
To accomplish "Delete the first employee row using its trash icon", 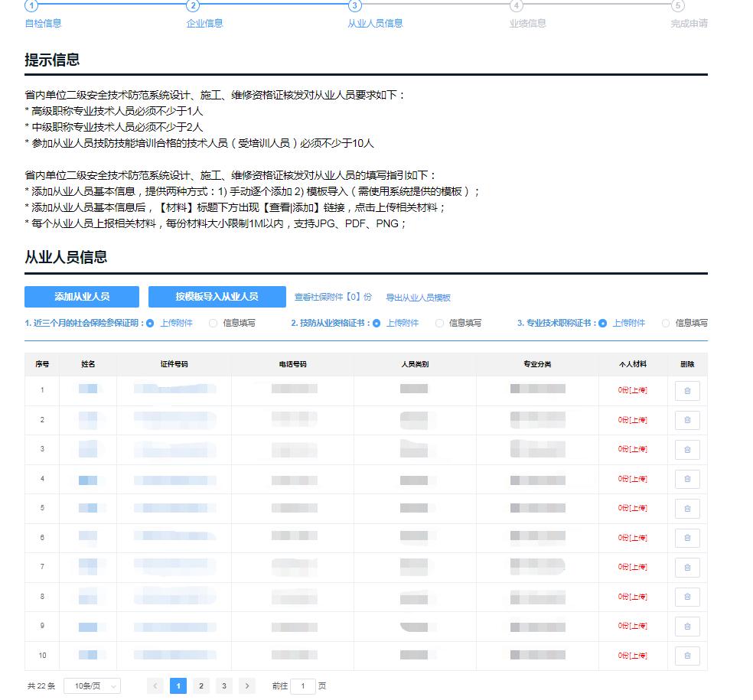I will 687,390.
